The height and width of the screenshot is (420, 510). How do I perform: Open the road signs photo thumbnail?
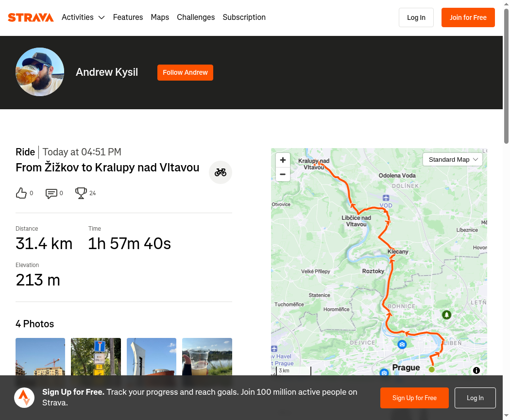96,357
